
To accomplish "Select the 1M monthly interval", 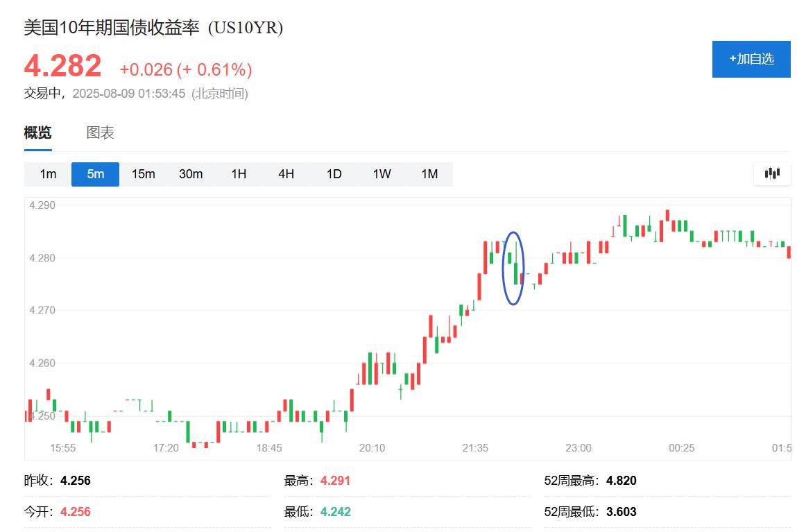I will (x=429, y=174).
